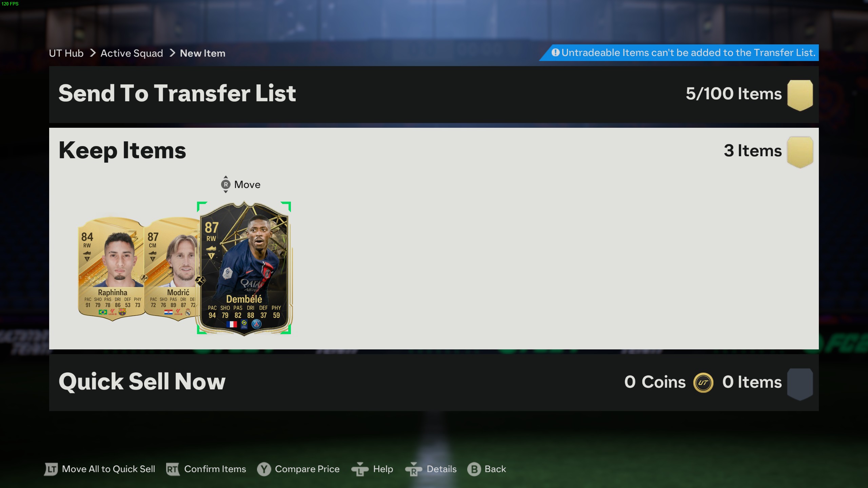Open the UT Hub breadcrumb
The width and height of the screenshot is (868, 488).
pos(66,53)
